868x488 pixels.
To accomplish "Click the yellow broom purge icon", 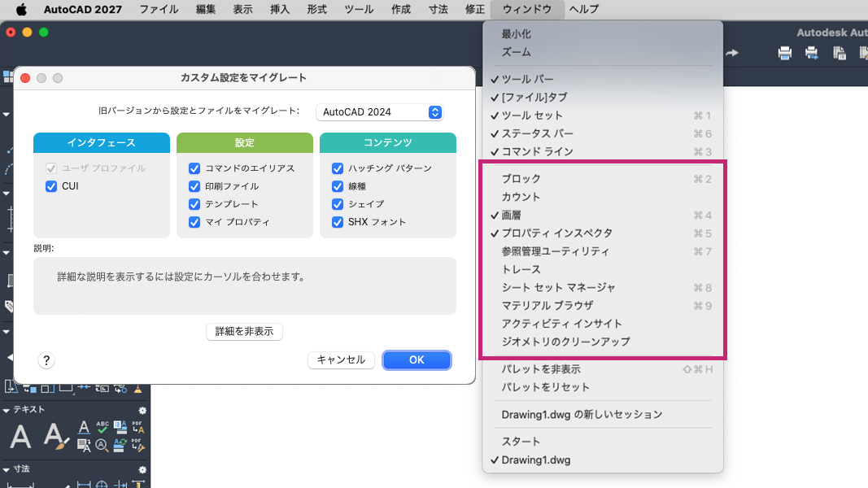I will (137, 389).
